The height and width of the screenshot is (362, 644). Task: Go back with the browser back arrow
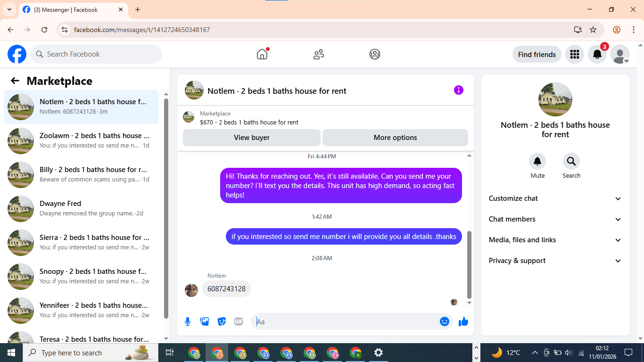click(10, 30)
